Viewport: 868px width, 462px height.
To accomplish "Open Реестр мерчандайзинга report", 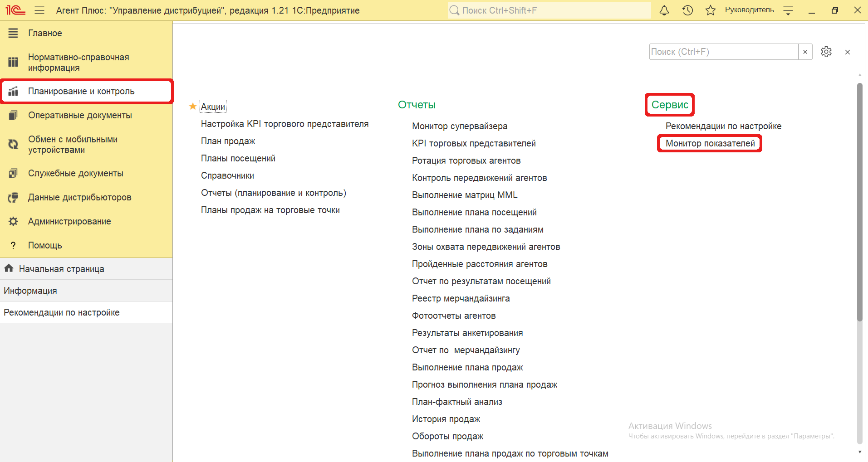I will pos(461,298).
